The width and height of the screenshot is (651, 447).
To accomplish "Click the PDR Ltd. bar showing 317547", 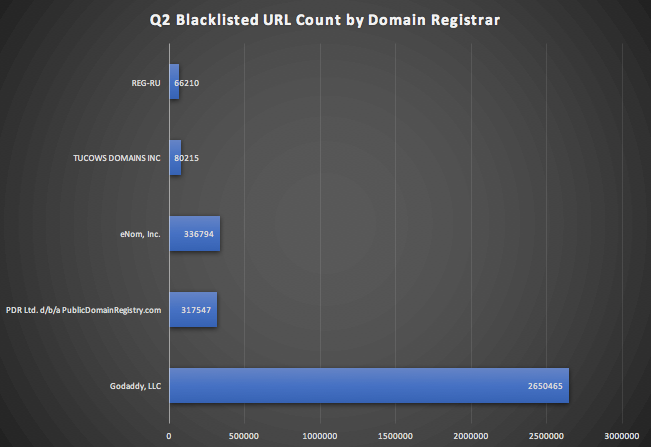I will click(x=193, y=310).
